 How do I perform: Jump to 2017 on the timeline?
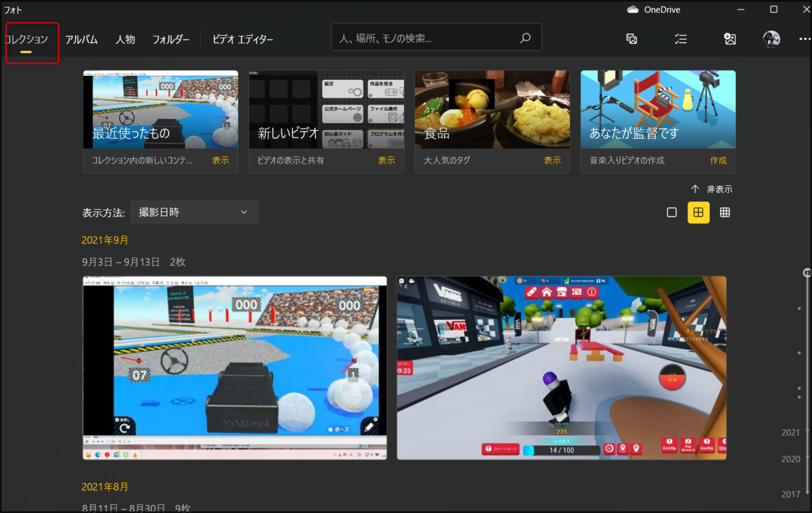pyautogui.click(x=790, y=494)
